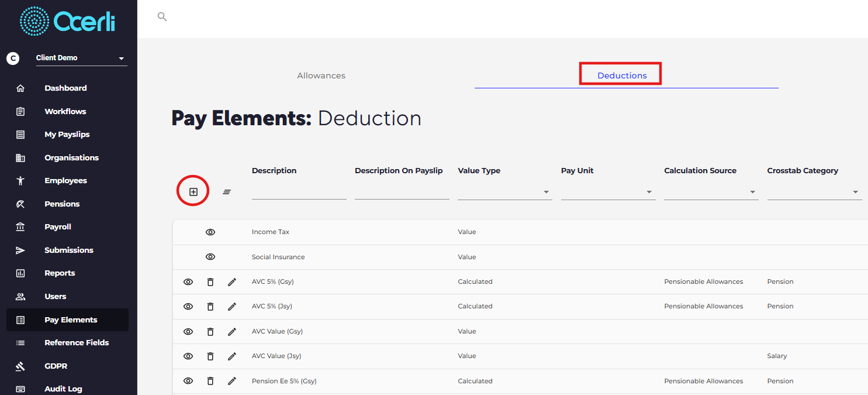Open Reference Fields in sidebar
Viewport: 868px width, 395px height.
[x=77, y=343]
